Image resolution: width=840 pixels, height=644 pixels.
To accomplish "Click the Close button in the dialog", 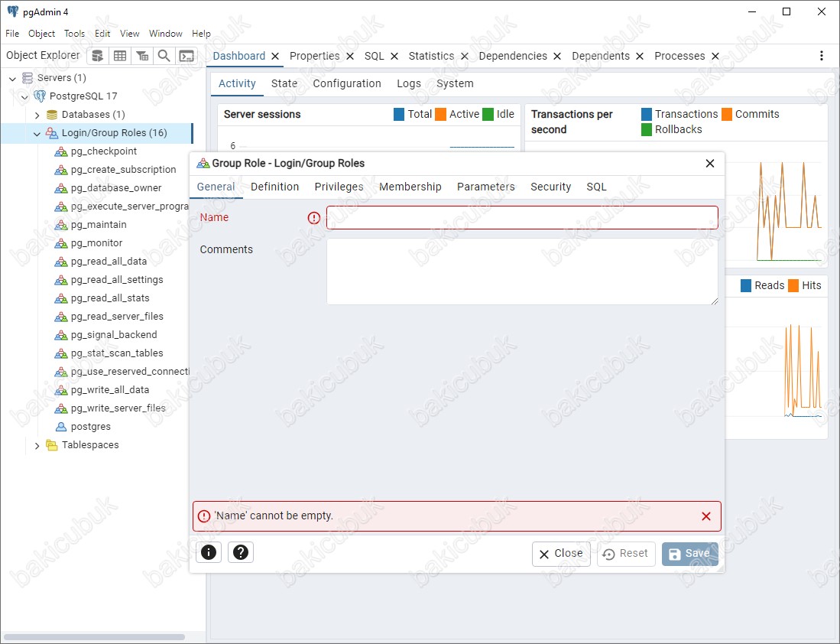I will pyautogui.click(x=561, y=554).
